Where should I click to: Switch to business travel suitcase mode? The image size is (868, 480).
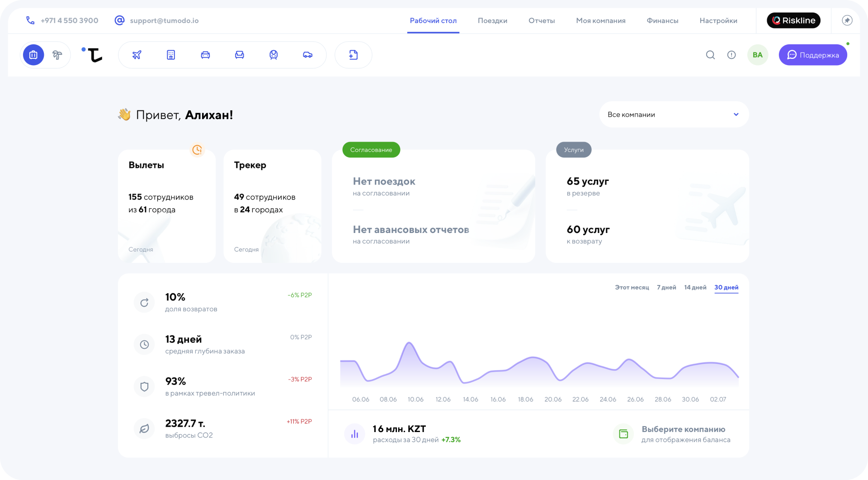coord(33,55)
